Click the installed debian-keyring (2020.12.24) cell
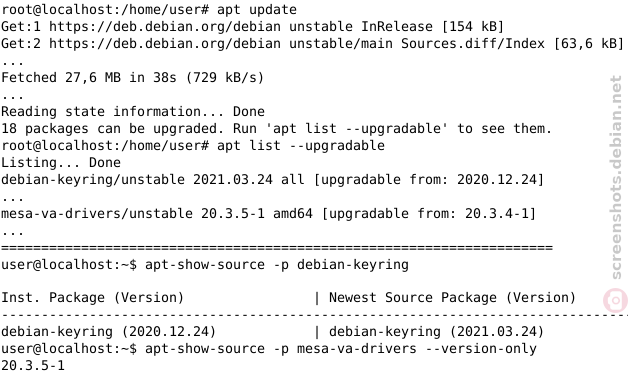The height and width of the screenshot is (376, 628). coord(109,332)
